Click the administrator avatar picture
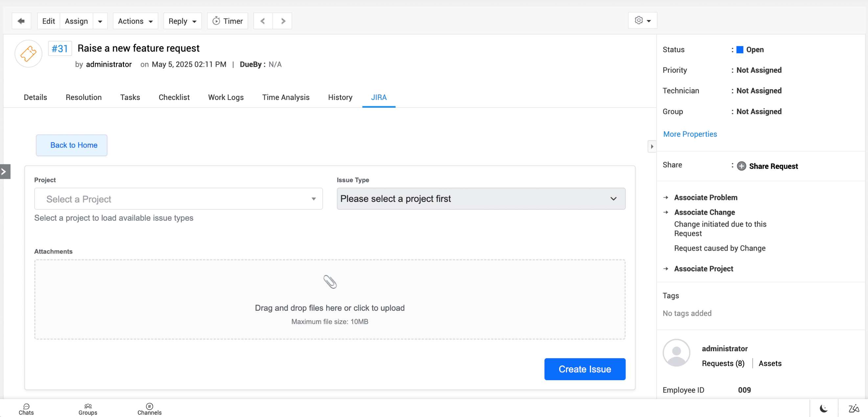Viewport: 868px width, 417px height. pos(676,353)
